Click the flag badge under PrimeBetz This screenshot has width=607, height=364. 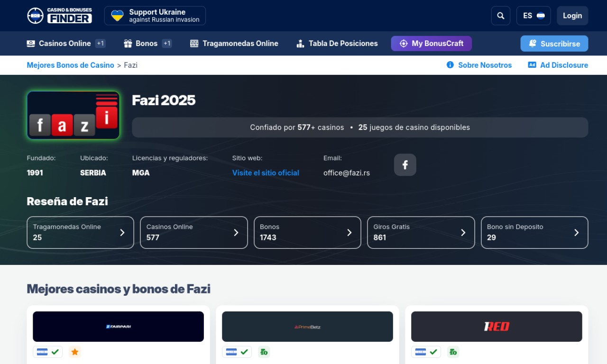[x=237, y=352]
